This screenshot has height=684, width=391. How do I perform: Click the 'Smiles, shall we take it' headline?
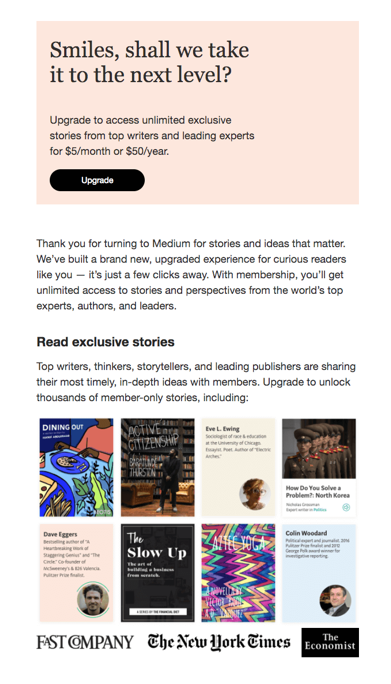pyautogui.click(x=149, y=62)
